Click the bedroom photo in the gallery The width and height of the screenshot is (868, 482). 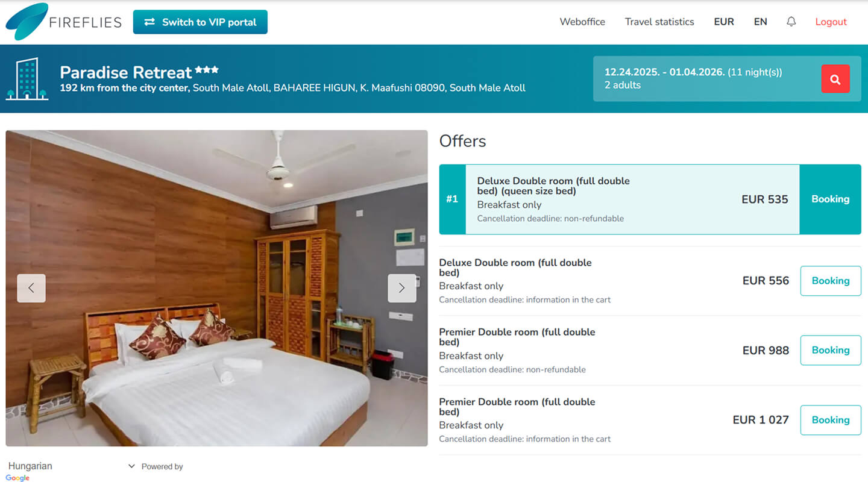click(216, 288)
